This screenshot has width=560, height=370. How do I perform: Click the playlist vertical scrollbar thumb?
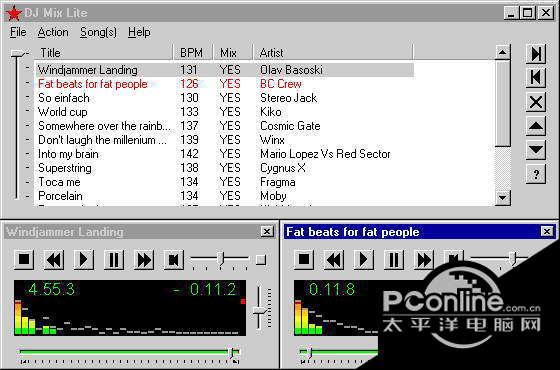tap(502, 103)
